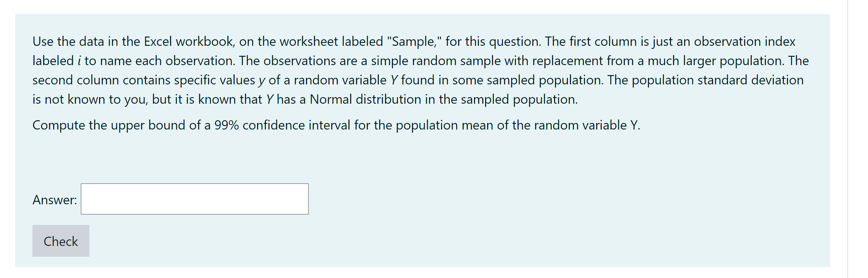Click Check to verify your answer

60,241
